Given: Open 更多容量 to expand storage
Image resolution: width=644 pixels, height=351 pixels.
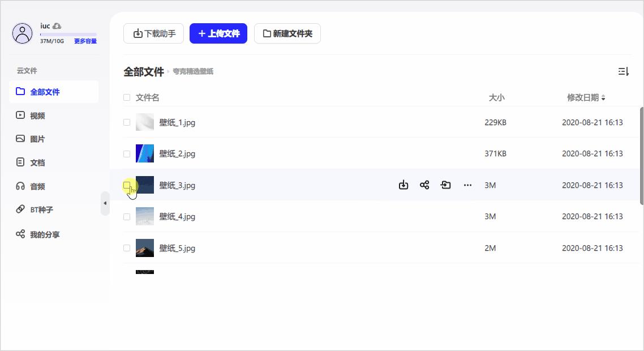Looking at the screenshot, I should point(85,41).
